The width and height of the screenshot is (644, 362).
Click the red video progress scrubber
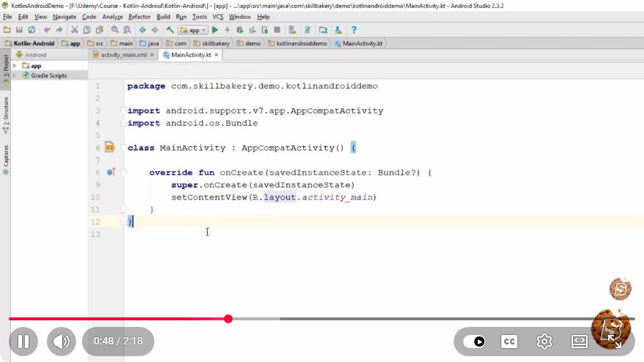(x=228, y=319)
